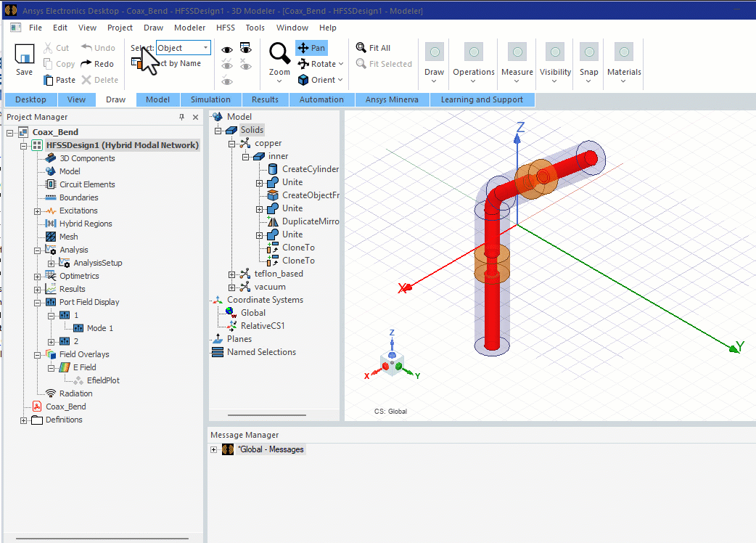Open the Orient dropdown arrow
756x543 pixels.
(340, 80)
